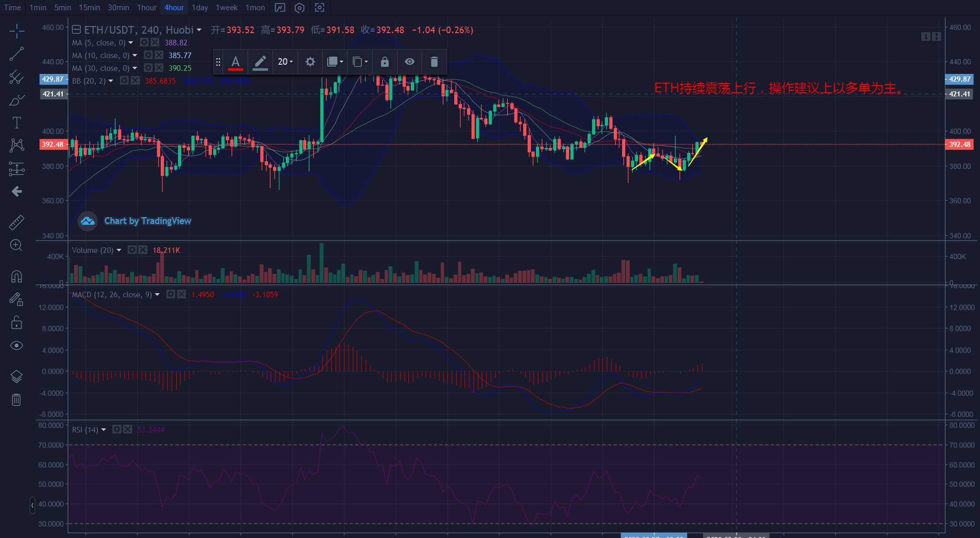
Task: Open the Chart by TradingView link
Action: point(148,221)
